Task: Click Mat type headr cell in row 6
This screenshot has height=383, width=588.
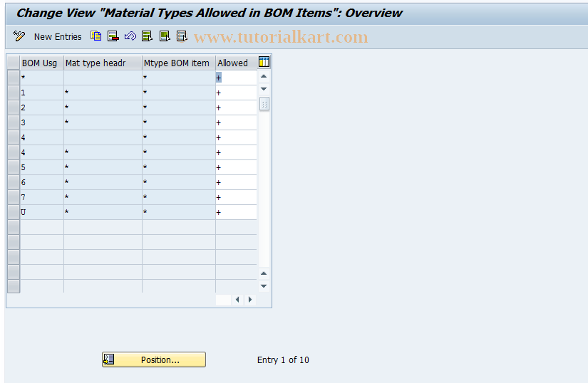Action: pyautogui.click(x=103, y=182)
